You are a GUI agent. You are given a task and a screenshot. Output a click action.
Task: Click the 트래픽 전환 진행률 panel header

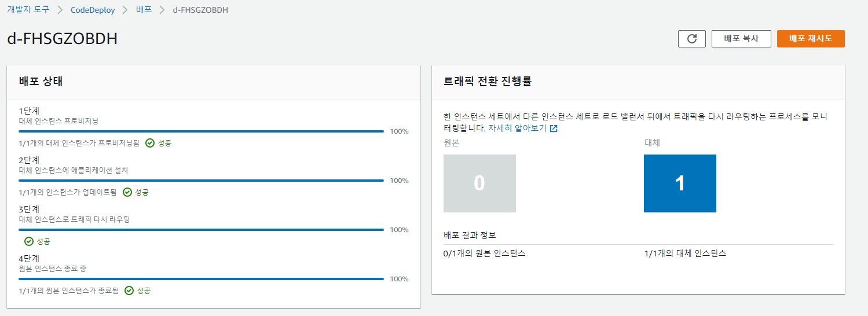click(488, 82)
